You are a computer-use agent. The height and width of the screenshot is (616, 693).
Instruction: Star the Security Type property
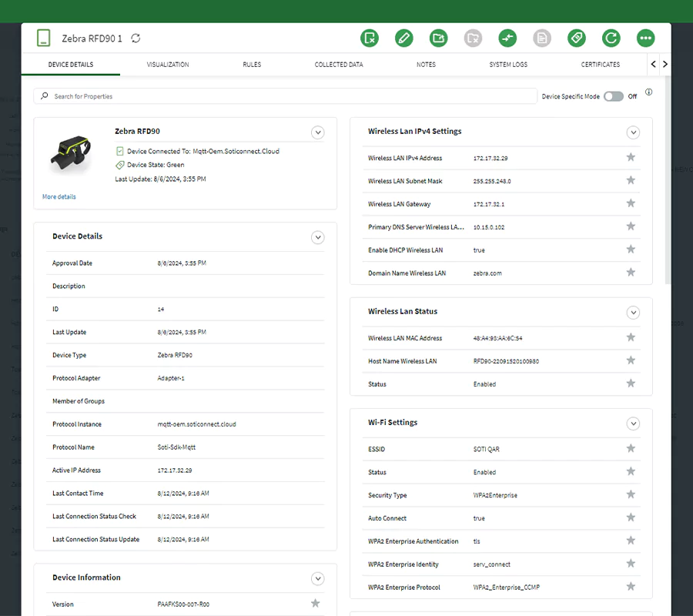(x=631, y=494)
